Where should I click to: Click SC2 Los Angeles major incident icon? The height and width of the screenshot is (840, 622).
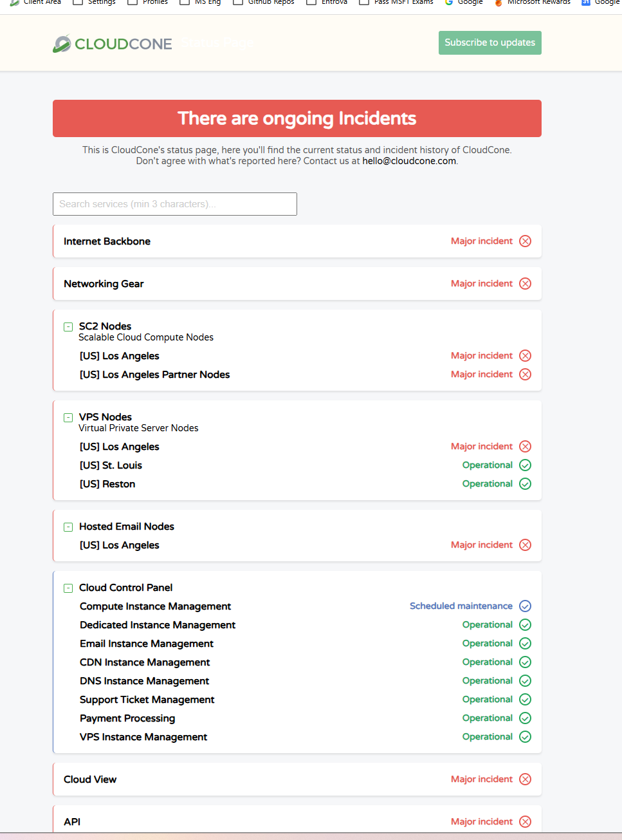coord(526,356)
